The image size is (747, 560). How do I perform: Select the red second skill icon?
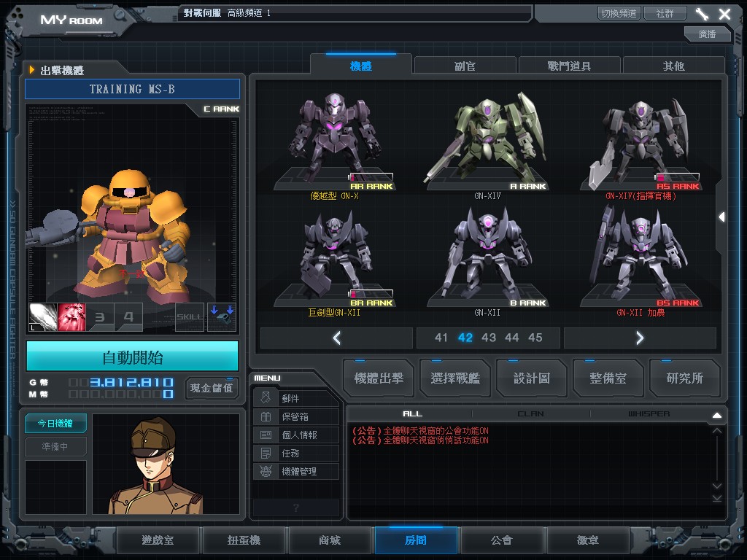tap(71, 317)
